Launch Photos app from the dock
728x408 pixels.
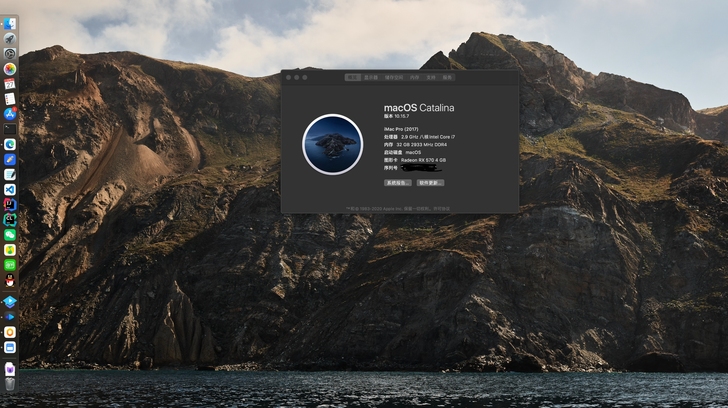pos(10,69)
